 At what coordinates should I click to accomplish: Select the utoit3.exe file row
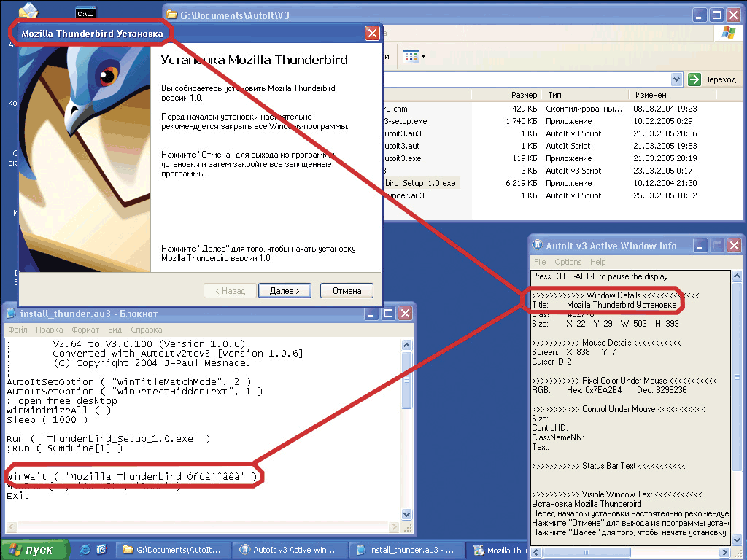tap(403, 158)
